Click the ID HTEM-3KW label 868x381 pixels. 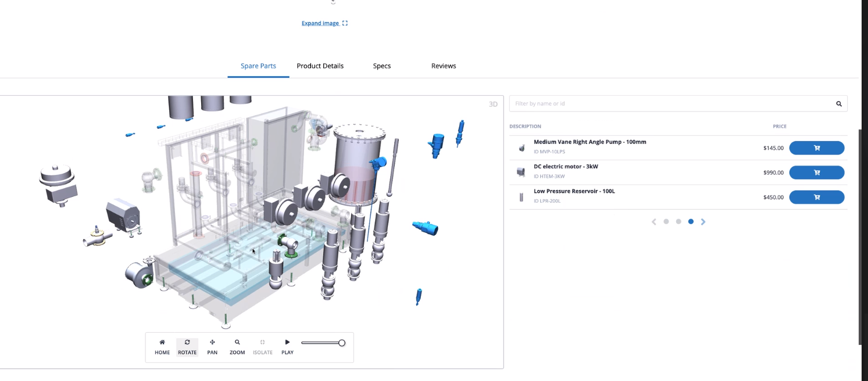tap(549, 177)
